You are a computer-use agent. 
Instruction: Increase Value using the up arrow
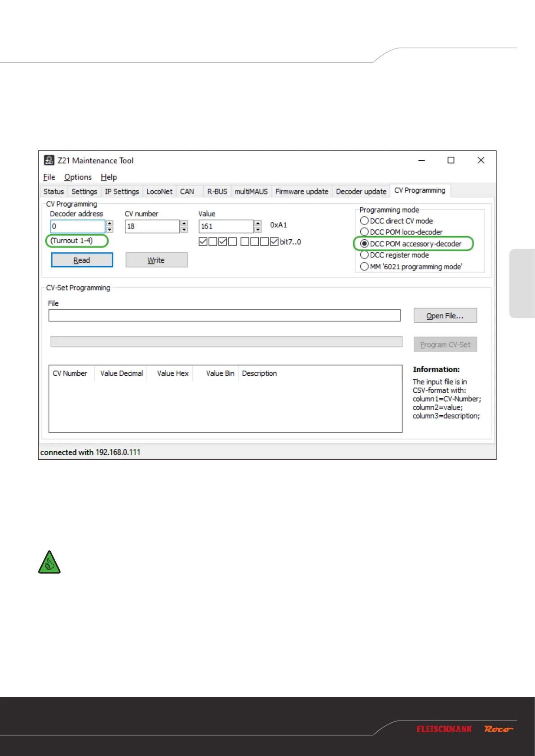coord(258,223)
